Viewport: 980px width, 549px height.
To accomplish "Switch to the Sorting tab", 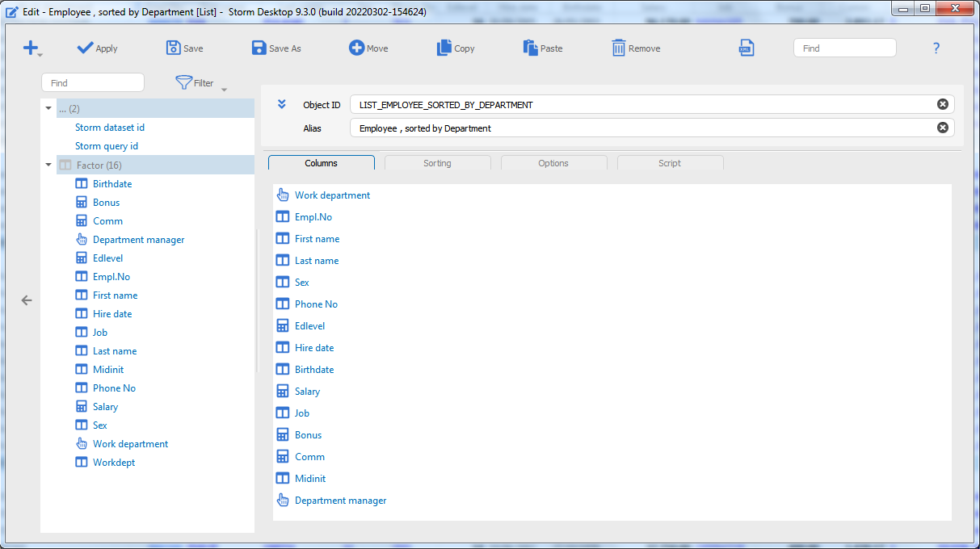I will (x=438, y=163).
